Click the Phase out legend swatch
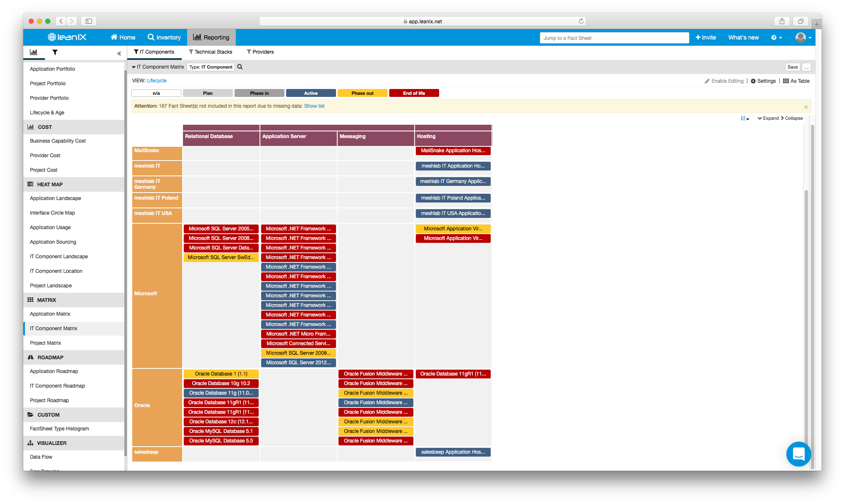 [x=363, y=93]
